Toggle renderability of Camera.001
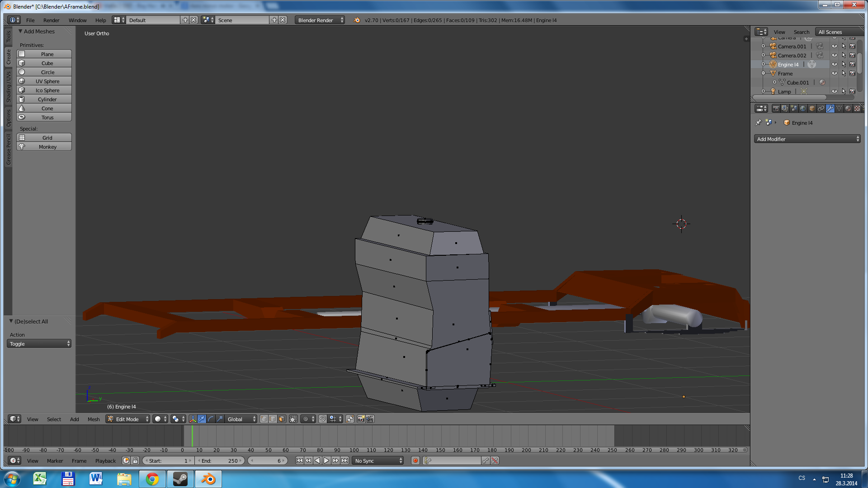 852,46
